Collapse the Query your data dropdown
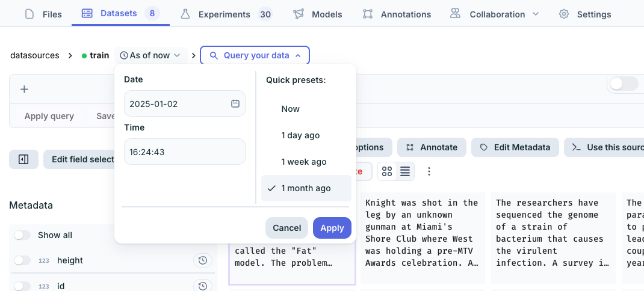The height and width of the screenshot is (291, 644). [255, 55]
